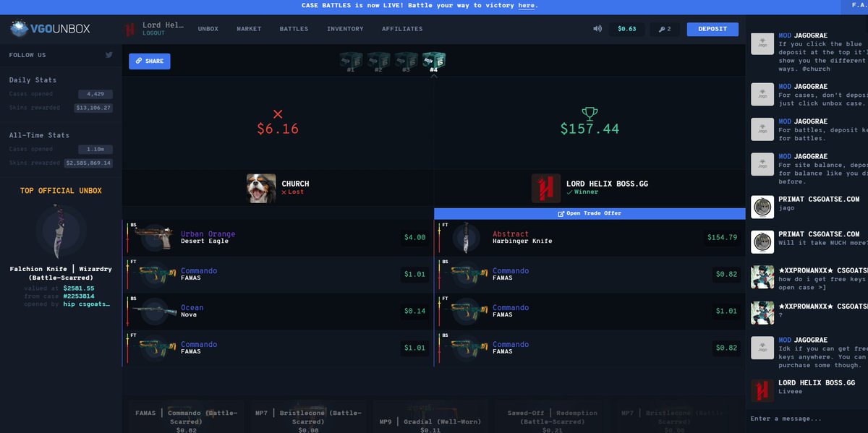This screenshot has width=868, height=433.
Task: Open the Abstract Harbinger Knife skin image
Action: coord(466,237)
